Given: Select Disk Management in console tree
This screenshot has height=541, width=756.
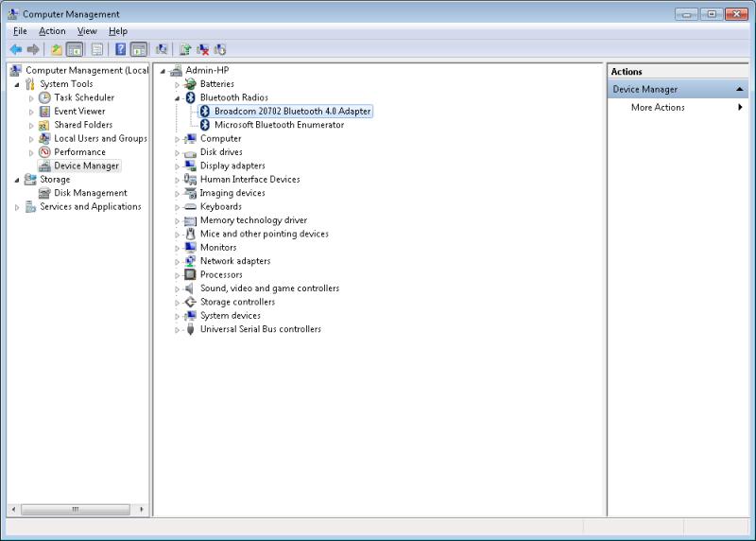Looking at the screenshot, I should (x=90, y=193).
